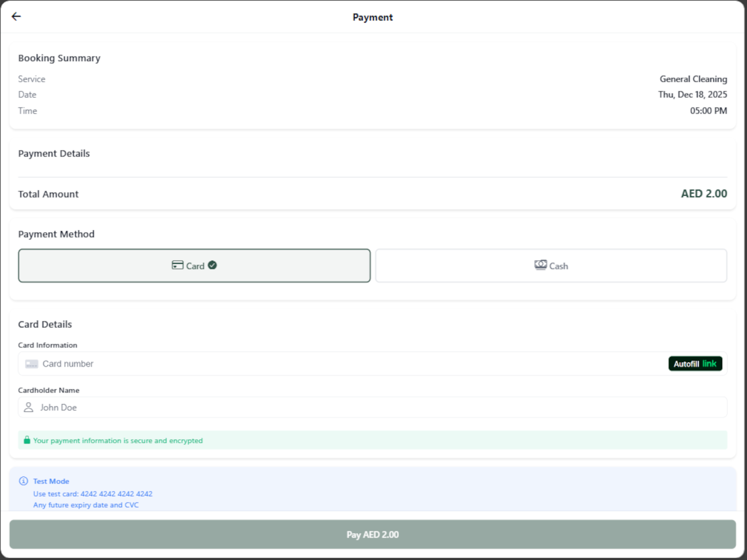Focus the Card number field

(x=372, y=364)
